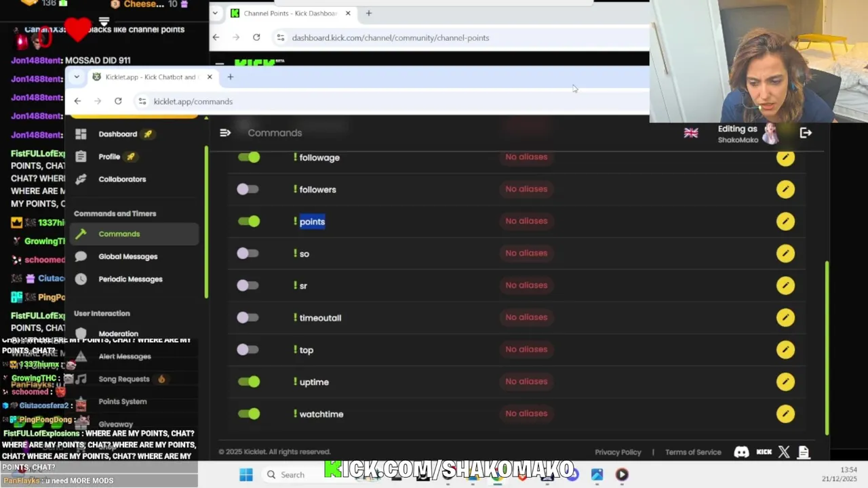Image resolution: width=868 pixels, height=488 pixels.
Task: Click the Dashboard grid icon in sidebar
Action: [81, 134]
